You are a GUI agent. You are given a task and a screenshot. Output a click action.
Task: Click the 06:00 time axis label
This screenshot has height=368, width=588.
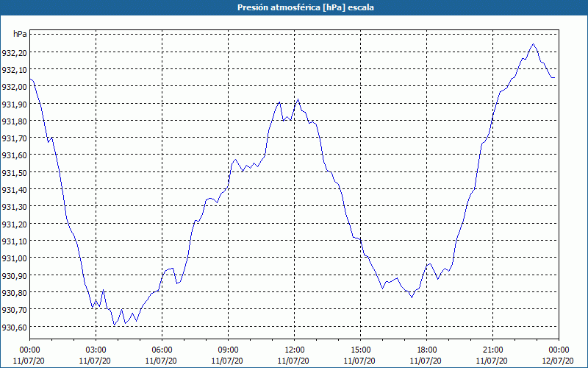[x=162, y=350]
